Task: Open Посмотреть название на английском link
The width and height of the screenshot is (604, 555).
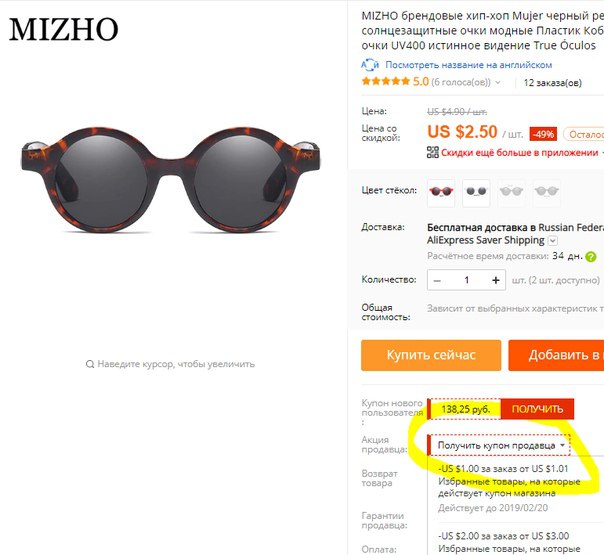Action: pos(468,65)
